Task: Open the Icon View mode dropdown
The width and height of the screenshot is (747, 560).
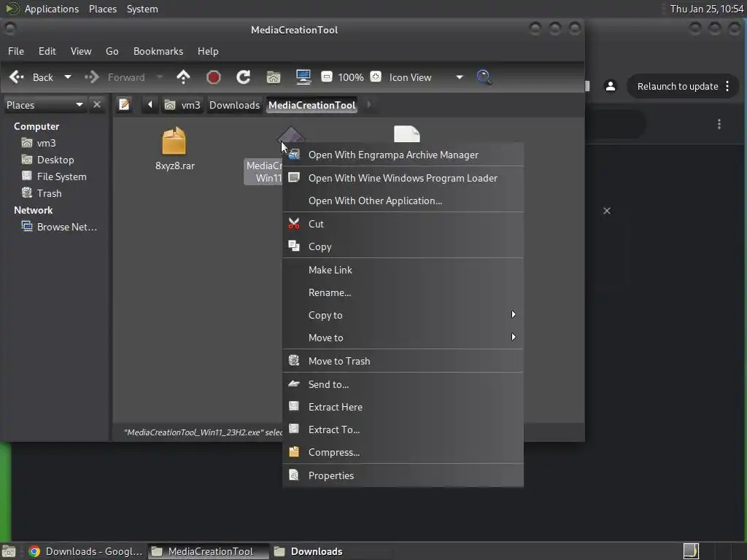Action: coord(425,77)
